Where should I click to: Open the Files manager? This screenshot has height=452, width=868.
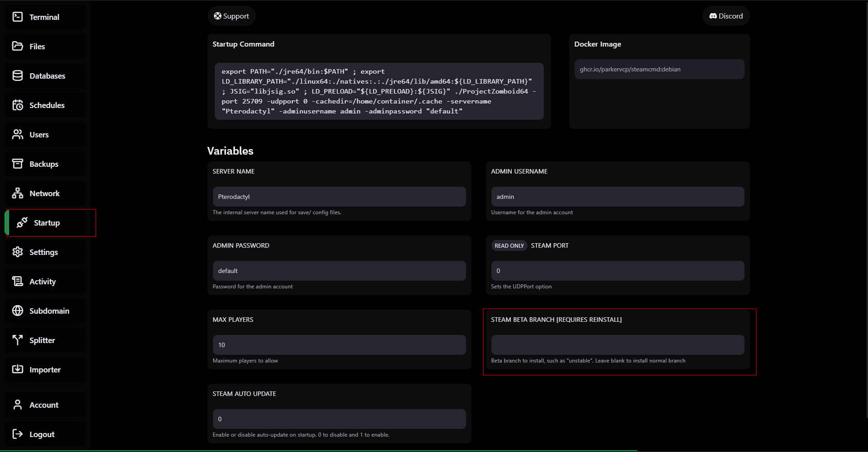(44, 46)
